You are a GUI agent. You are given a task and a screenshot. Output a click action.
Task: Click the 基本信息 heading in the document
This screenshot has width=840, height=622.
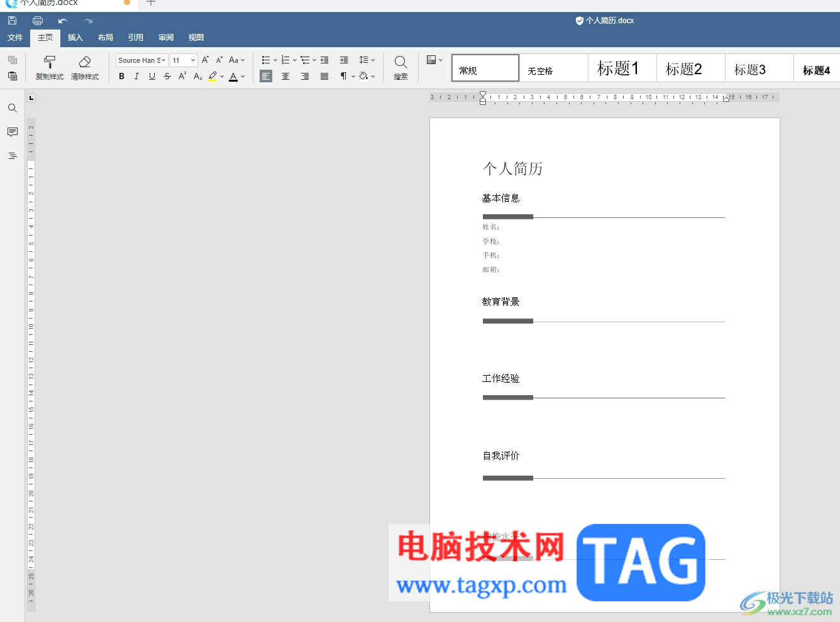501,199
